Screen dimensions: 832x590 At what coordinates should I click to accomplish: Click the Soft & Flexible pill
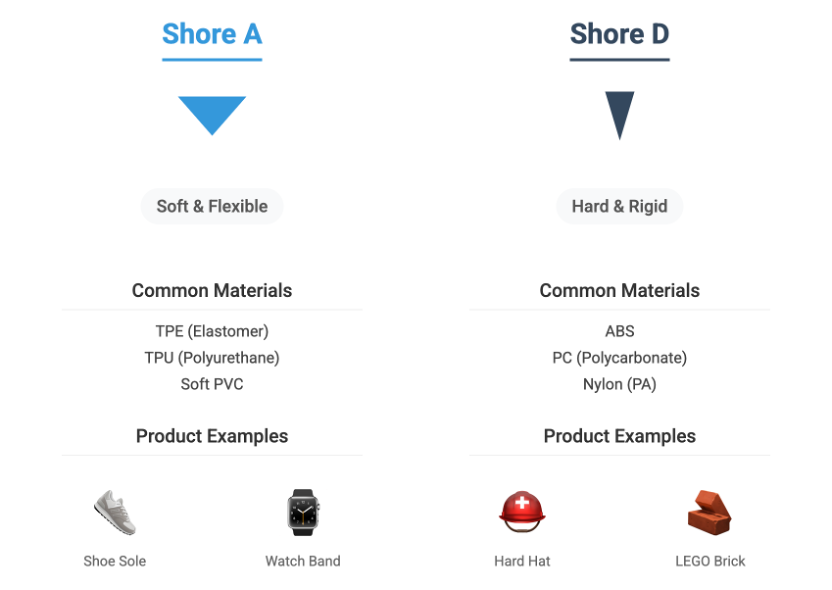tap(212, 206)
